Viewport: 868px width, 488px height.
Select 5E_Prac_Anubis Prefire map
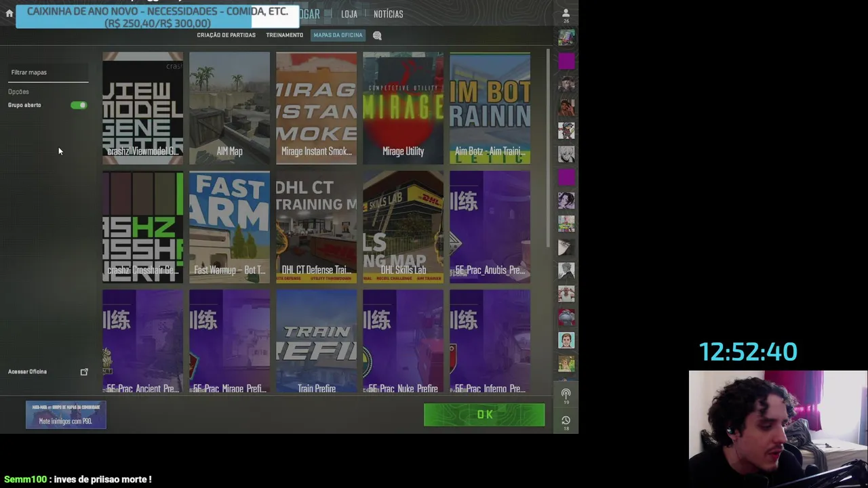(490, 227)
